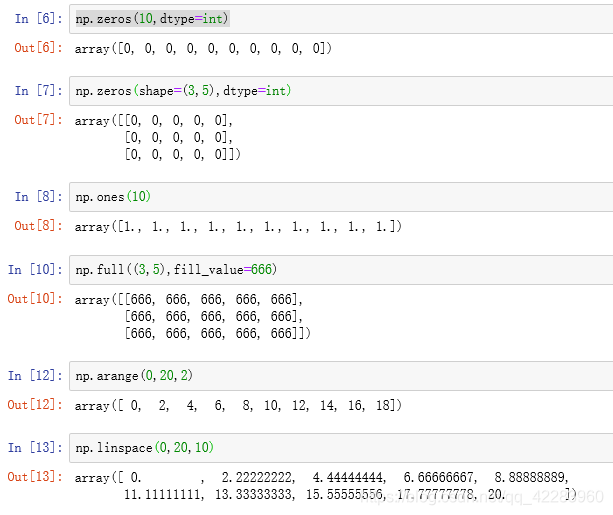Click the In [6] prompt label

pyautogui.click(x=38, y=18)
